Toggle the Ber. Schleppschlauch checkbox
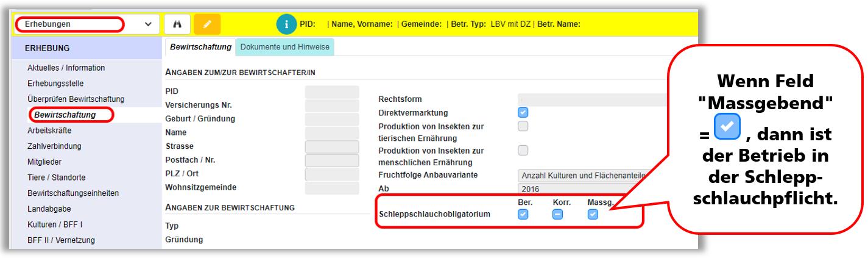This screenshot has width=868, height=258. tap(523, 214)
